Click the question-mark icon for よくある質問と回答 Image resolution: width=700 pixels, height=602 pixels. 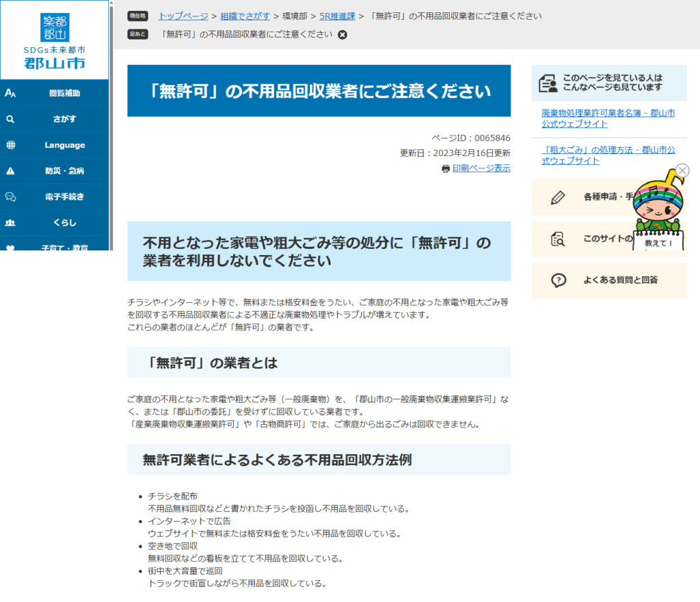(558, 280)
